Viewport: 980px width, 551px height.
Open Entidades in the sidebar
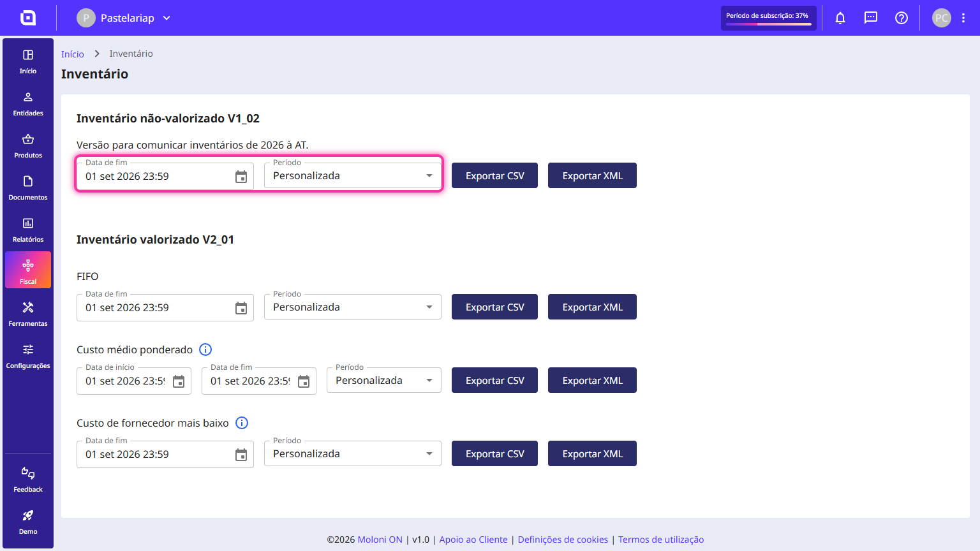click(x=28, y=104)
